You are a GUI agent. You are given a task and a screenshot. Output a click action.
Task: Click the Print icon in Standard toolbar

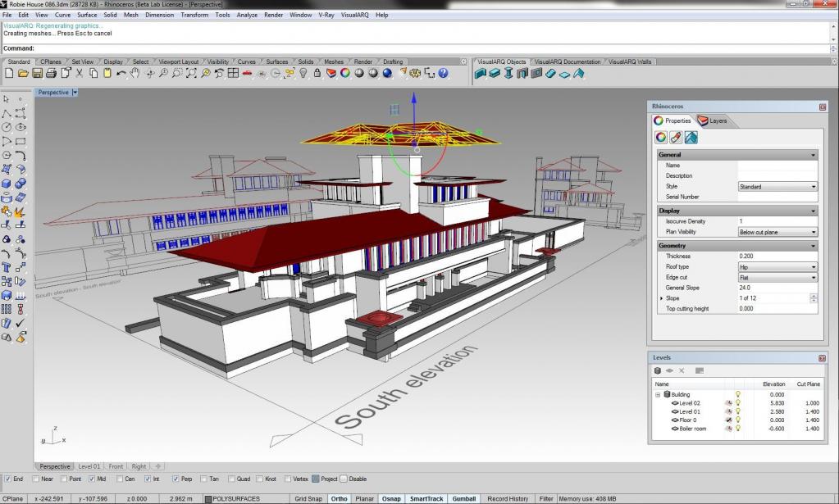[x=51, y=73]
